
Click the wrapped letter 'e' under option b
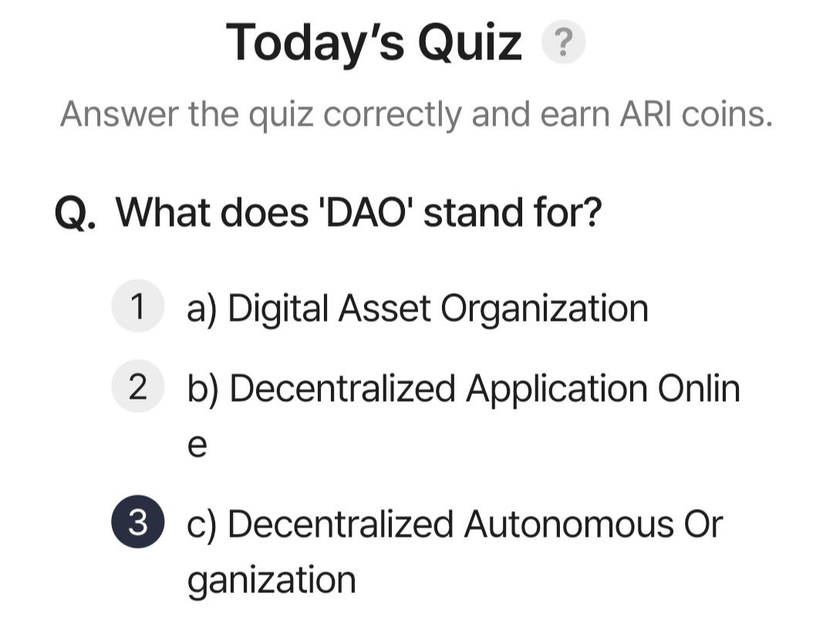coord(197,445)
